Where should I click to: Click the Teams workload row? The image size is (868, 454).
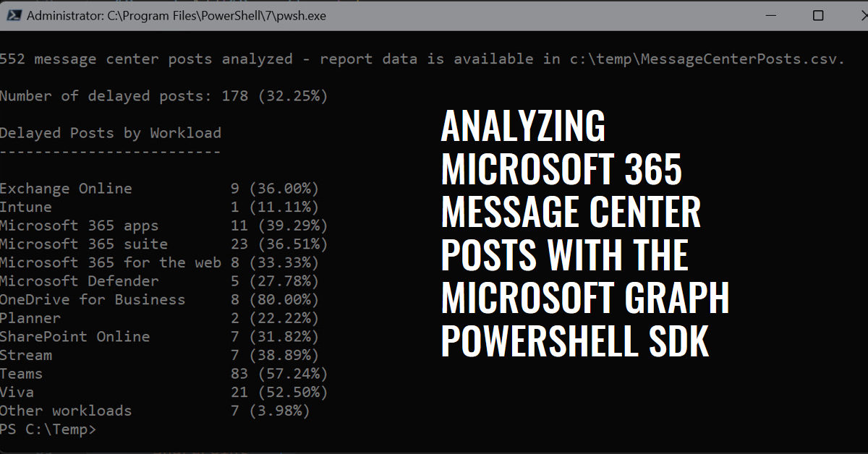pyautogui.click(x=163, y=374)
